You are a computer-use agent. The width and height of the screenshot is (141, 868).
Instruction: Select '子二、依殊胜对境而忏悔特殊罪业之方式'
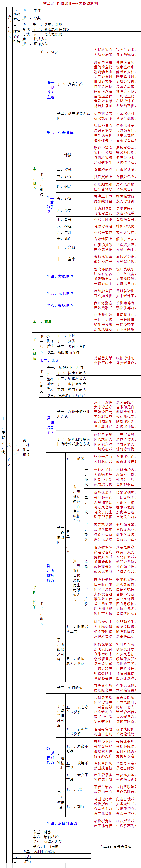click(74, 441)
